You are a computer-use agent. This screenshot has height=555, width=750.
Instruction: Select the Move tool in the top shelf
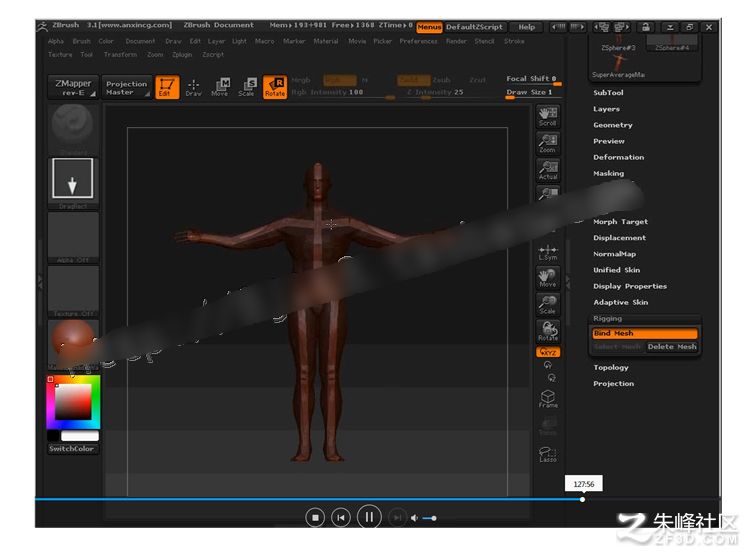221,87
